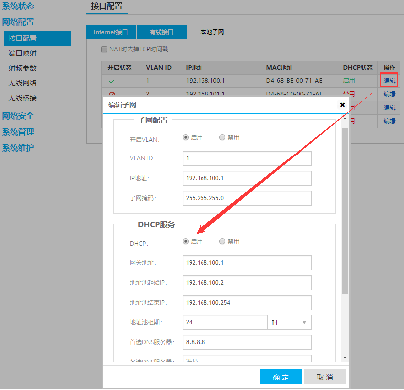Open the 有线接口 tab
This screenshot has height=390, width=404.
point(162,32)
